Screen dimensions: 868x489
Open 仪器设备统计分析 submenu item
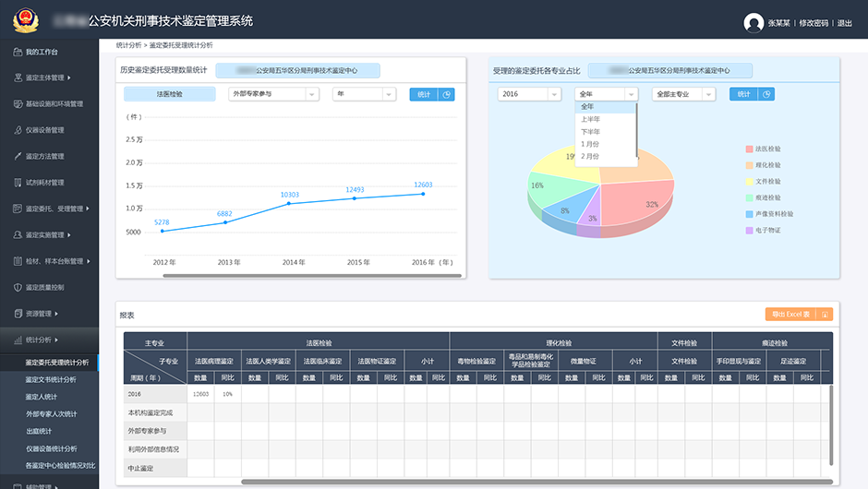point(51,448)
